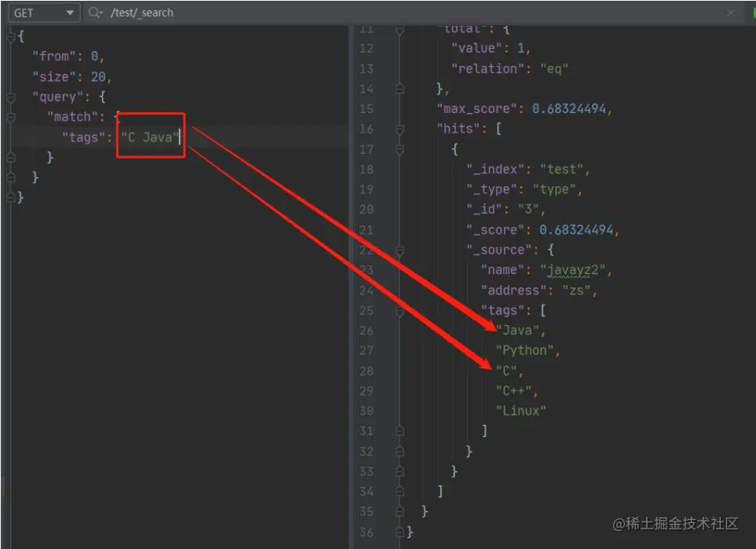Click the "_index" key on line 18
Image resolution: width=756 pixels, height=549 pixels.
495,170
